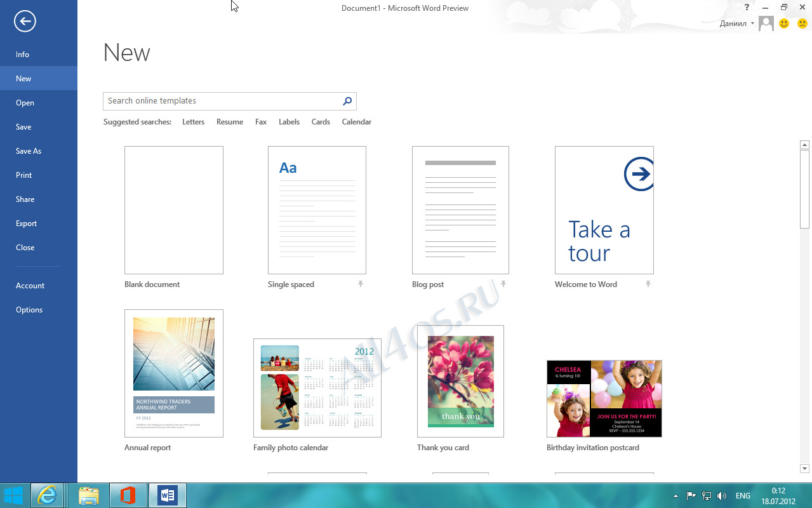Open the Windows Start button

point(13,495)
